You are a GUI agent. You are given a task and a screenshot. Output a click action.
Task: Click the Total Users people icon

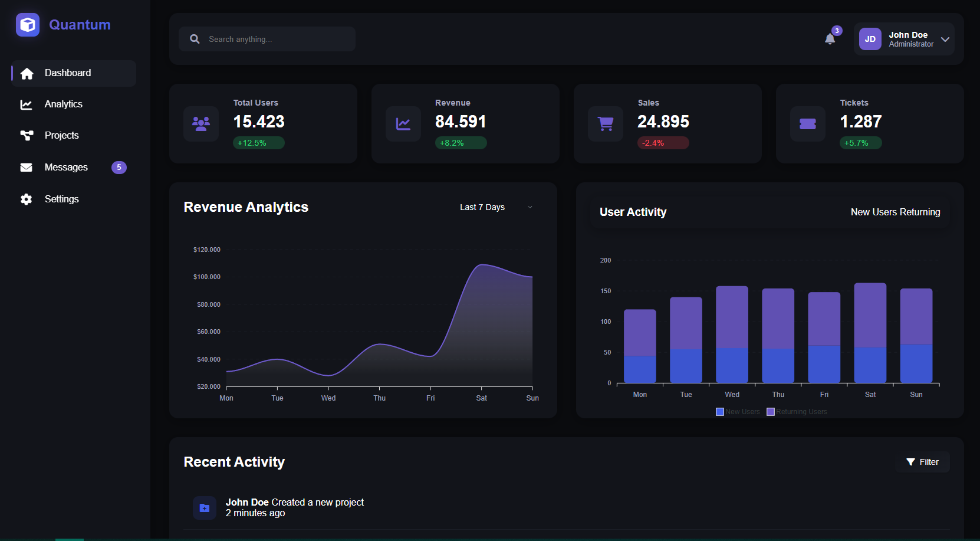click(x=201, y=124)
